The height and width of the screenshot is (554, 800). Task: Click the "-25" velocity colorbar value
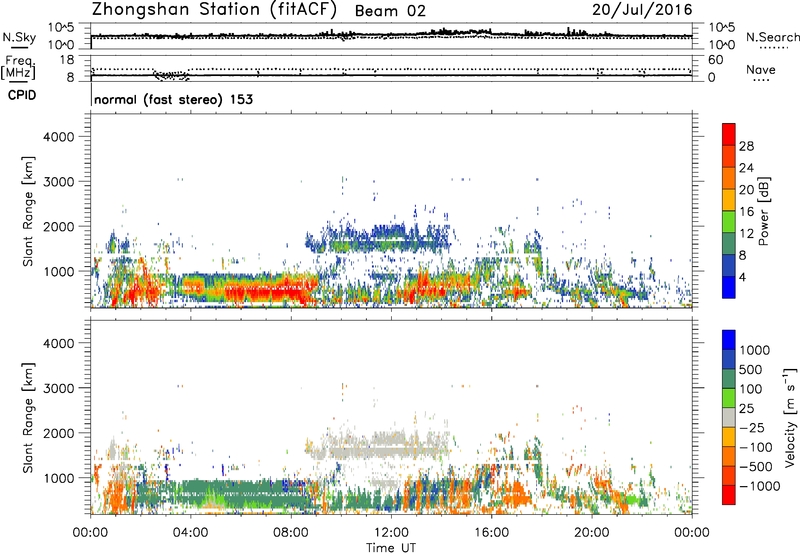[754, 427]
